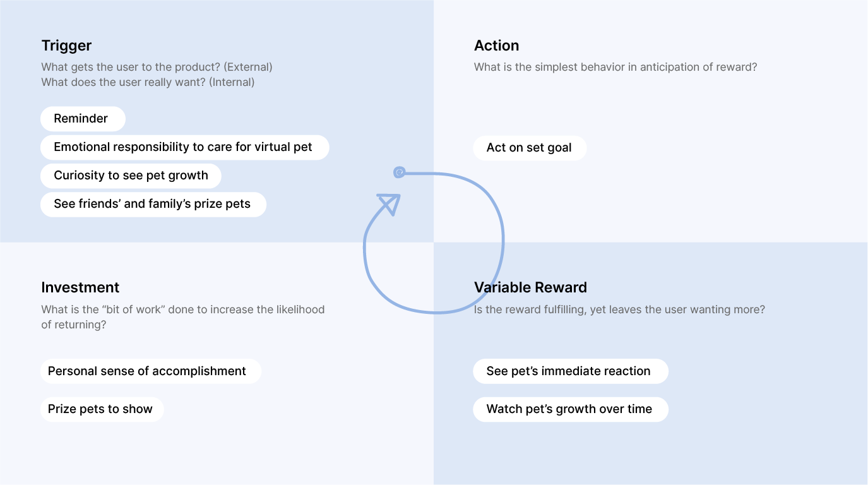Select Personal sense of accomplishment pill

point(151,371)
